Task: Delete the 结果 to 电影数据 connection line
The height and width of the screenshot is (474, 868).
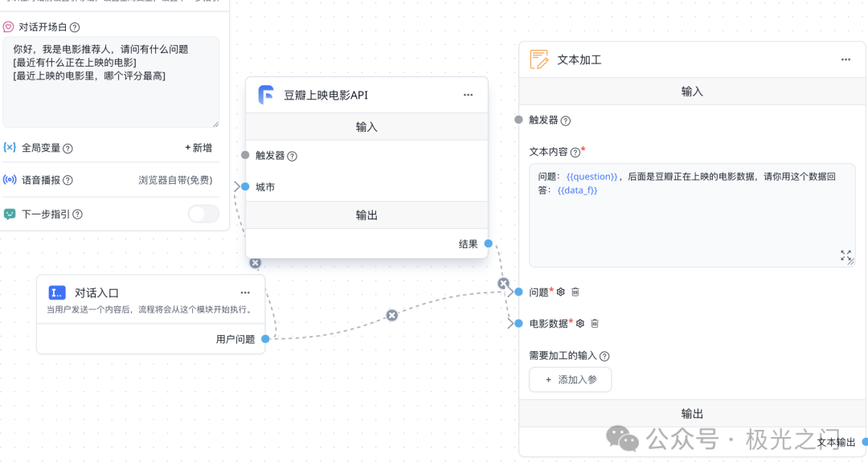Action: (503, 284)
